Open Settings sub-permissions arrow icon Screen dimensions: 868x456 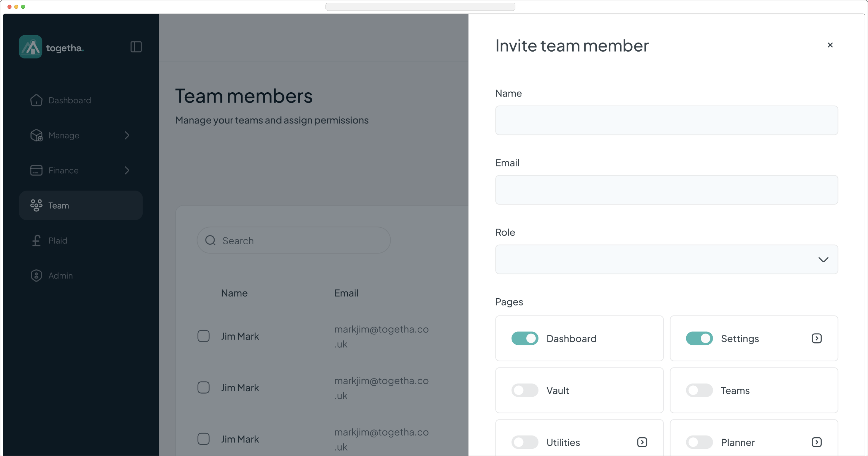point(816,338)
